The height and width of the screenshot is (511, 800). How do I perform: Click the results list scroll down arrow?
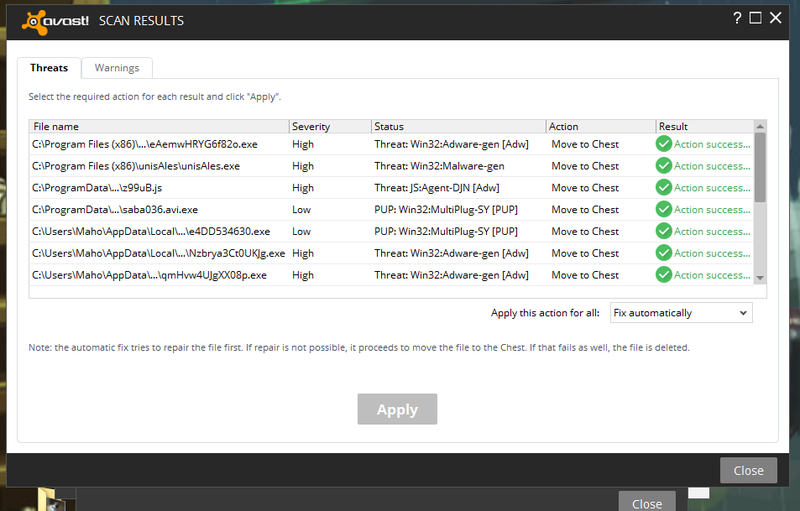click(x=760, y=278)
